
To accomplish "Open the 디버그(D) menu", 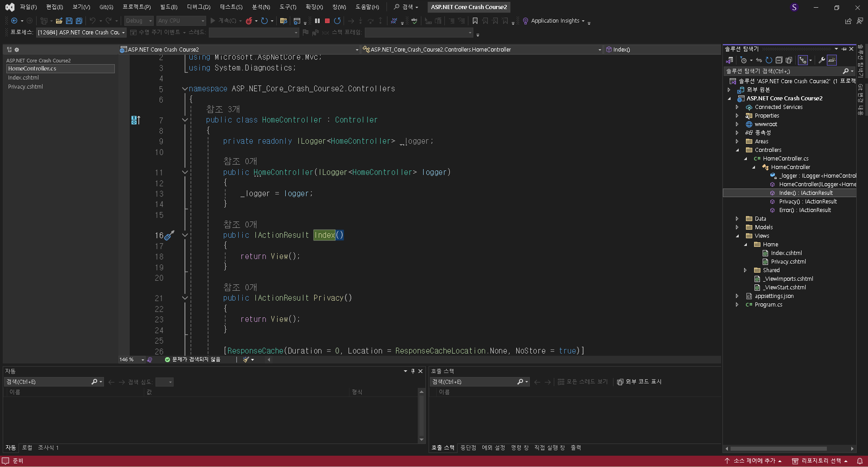I will click(x=198, y=7).
